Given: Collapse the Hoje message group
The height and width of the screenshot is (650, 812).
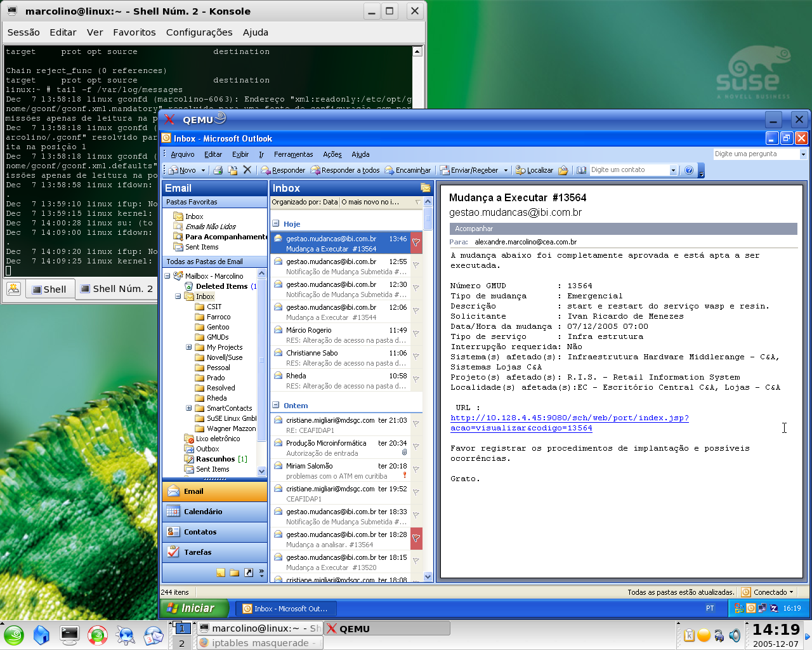Looking at the screenshot, I should (x=276, y=223).
